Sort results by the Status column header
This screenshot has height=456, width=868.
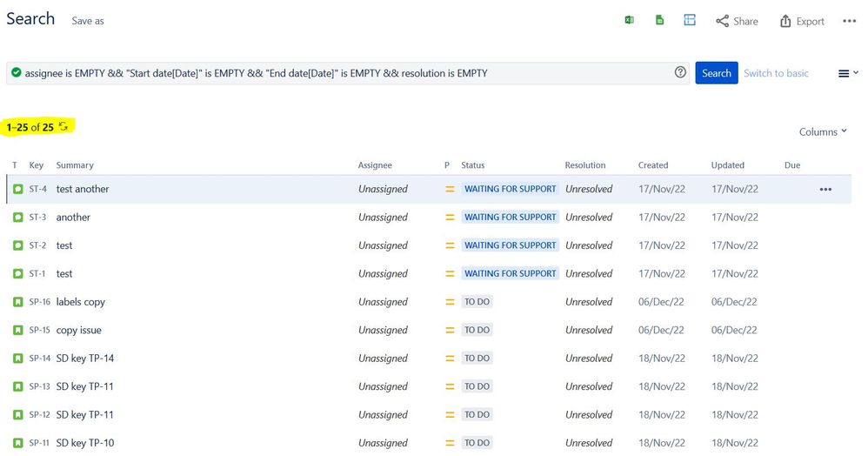(x=473, y=165)
